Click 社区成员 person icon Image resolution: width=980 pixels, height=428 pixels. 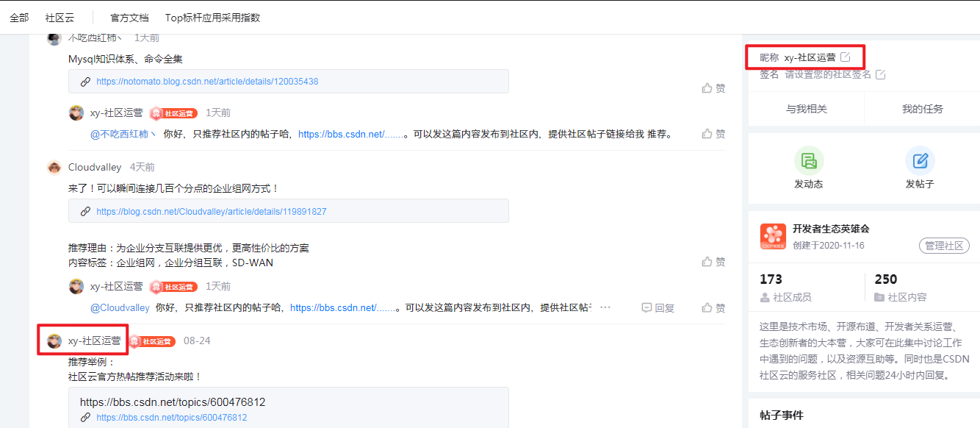tap(765, 298)
